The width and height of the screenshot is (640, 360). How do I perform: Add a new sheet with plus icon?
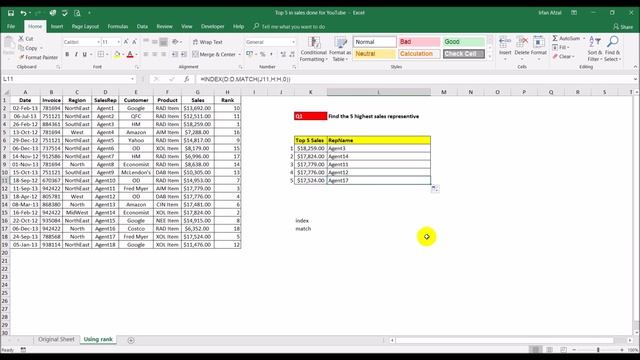click(x=131, y=340)
